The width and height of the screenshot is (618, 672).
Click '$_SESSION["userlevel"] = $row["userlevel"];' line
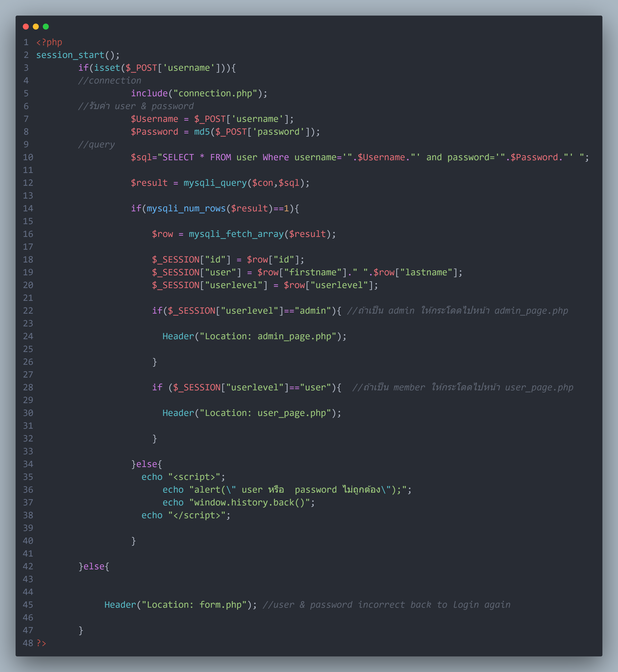point(265,285)
